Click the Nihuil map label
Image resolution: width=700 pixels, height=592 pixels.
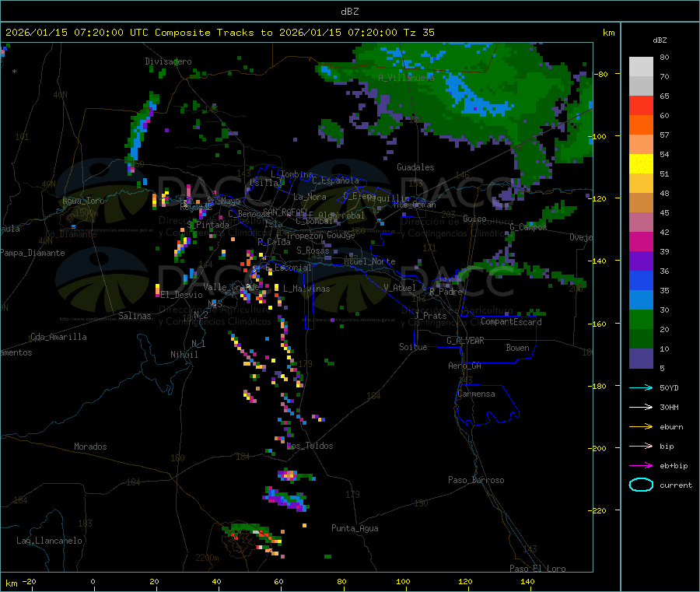[184, 355]
